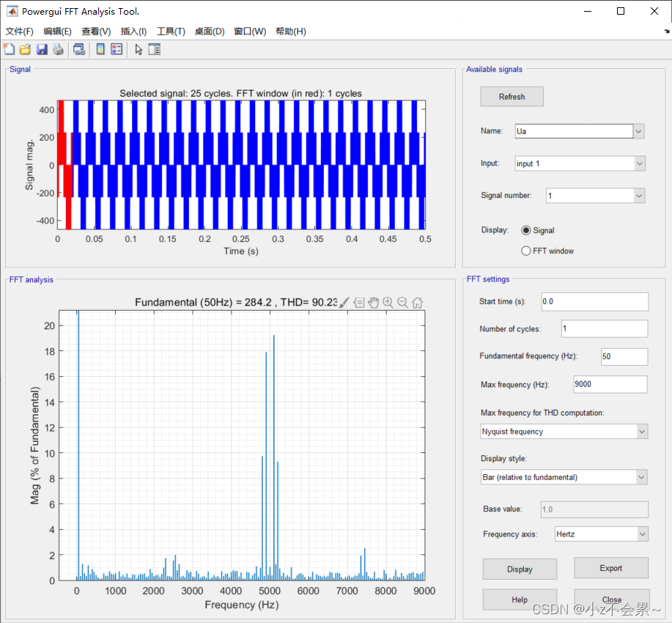Click the Max frequency input field
The height and width of the screenshot is (623, 672).
coord(610,384)
